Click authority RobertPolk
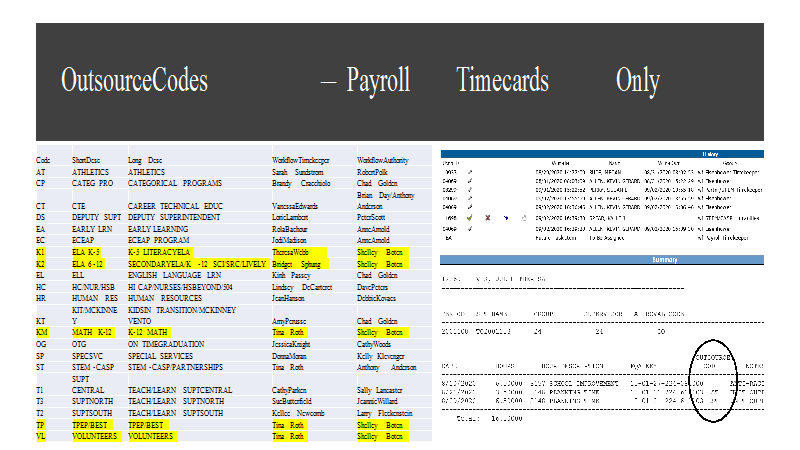 [372, 172]
